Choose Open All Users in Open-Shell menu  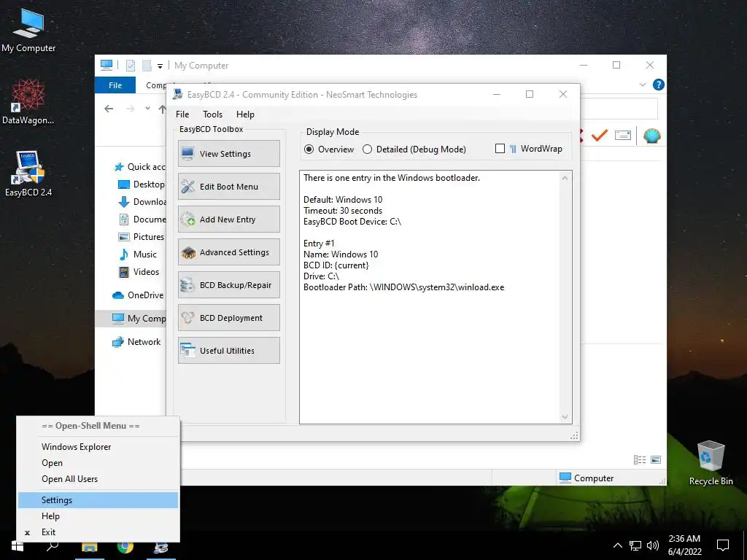98,479
